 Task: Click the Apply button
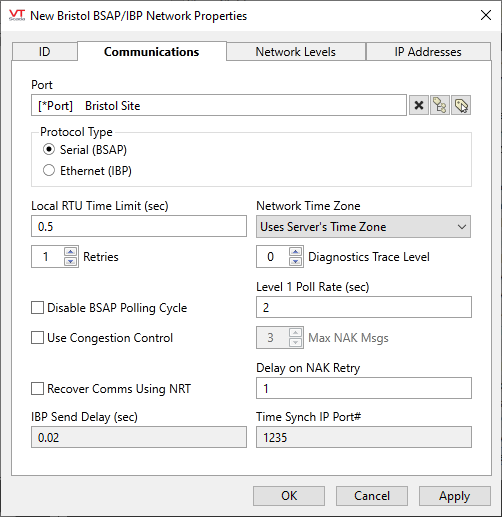[x=454, y=496]
